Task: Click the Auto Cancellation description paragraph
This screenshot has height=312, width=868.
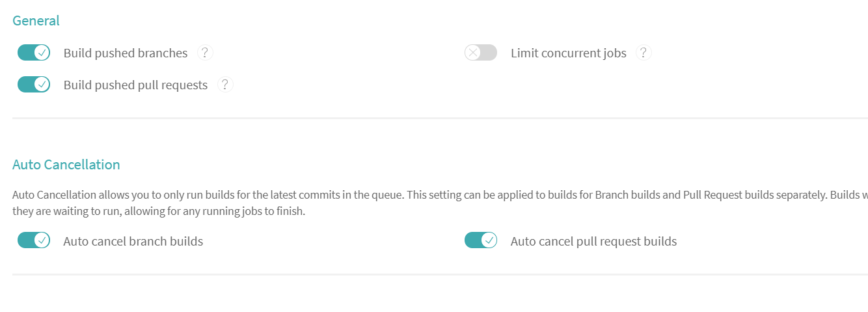Action: pyautogui.click(x=440, y=203)
